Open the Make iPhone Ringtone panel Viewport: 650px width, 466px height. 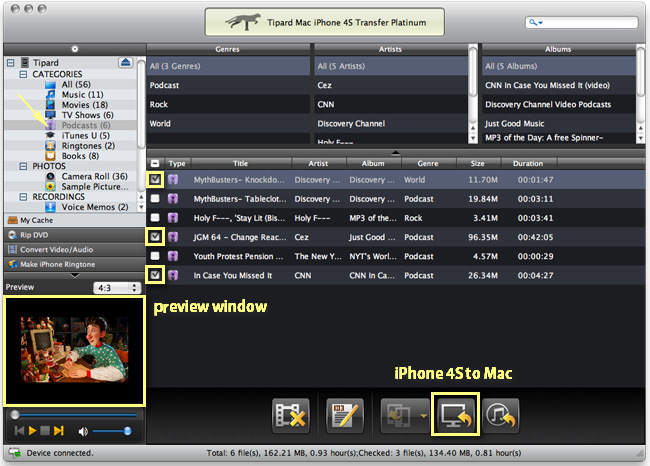pos(75,264)
